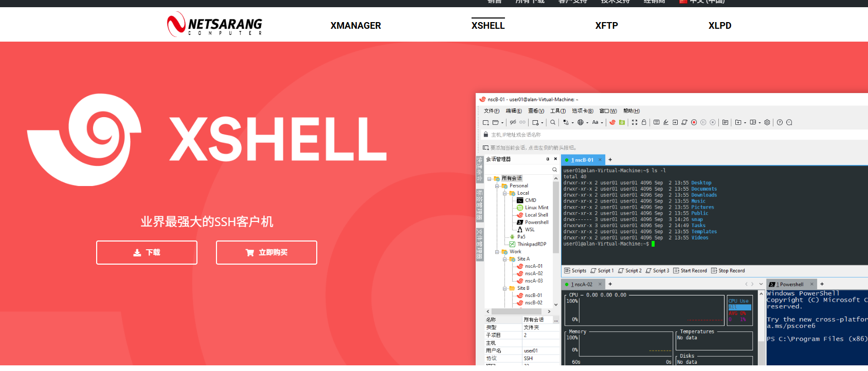868x371 pixels.
Task: Click the keyboard icon in Xshell toolbar
Action: (x=657, y=122)
